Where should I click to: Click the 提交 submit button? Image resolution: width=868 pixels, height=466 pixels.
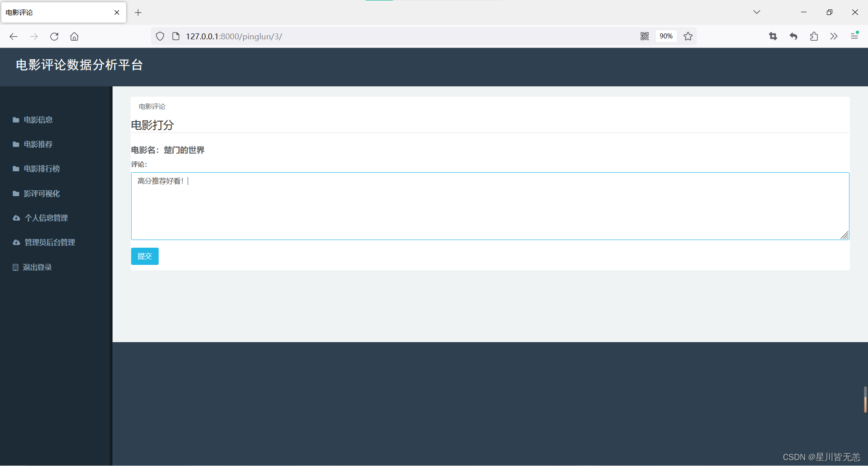pos(145,256)
